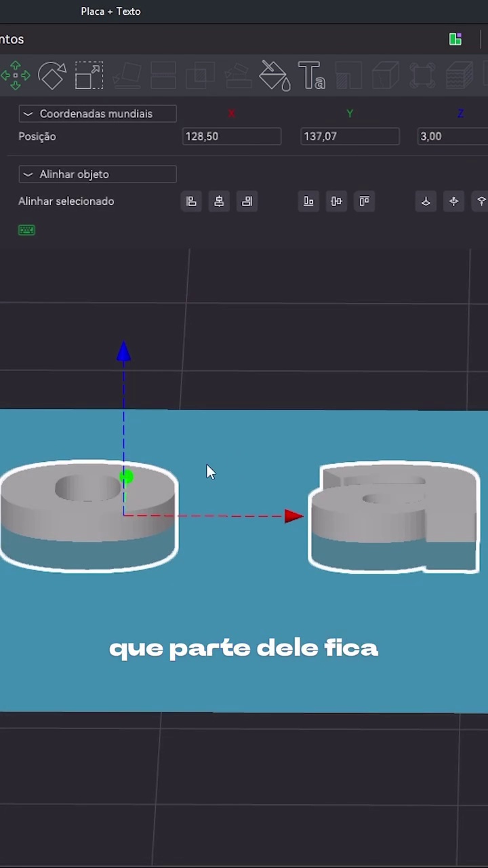Click the Z-axis bottom align icon
This screenshot has height=868, width=488.
point(426,201)
